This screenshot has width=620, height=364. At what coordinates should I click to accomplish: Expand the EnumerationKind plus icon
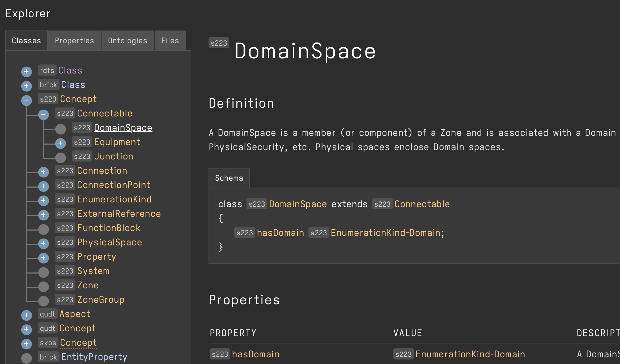point(43,200)
